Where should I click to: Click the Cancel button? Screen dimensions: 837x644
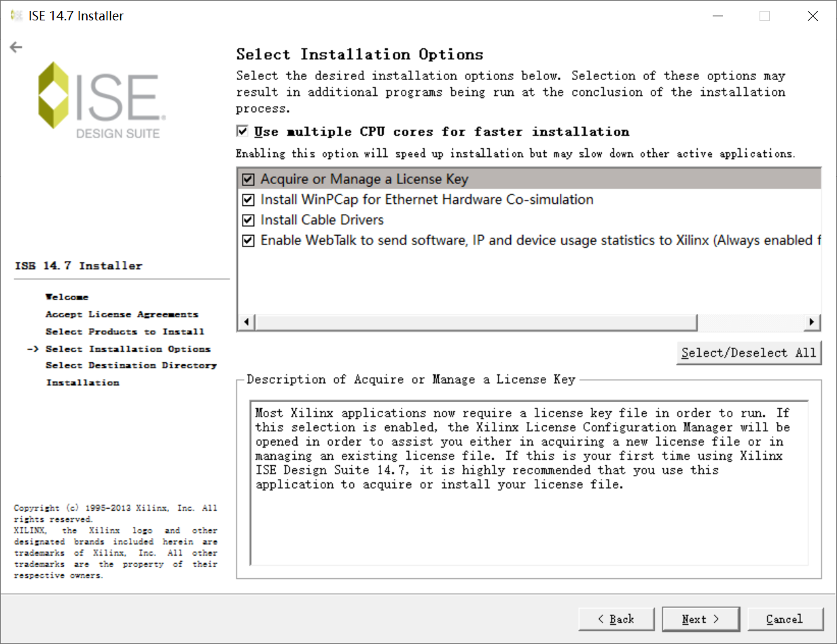(785, 619)
